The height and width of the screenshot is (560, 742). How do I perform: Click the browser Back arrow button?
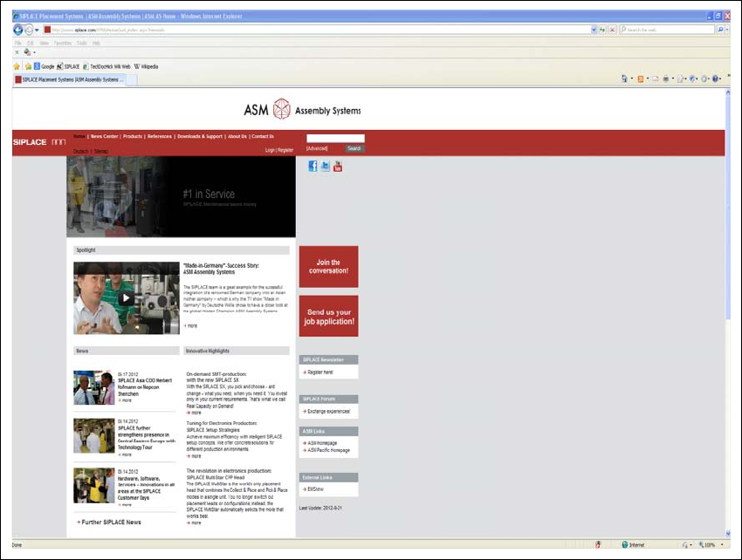[18, 29]
